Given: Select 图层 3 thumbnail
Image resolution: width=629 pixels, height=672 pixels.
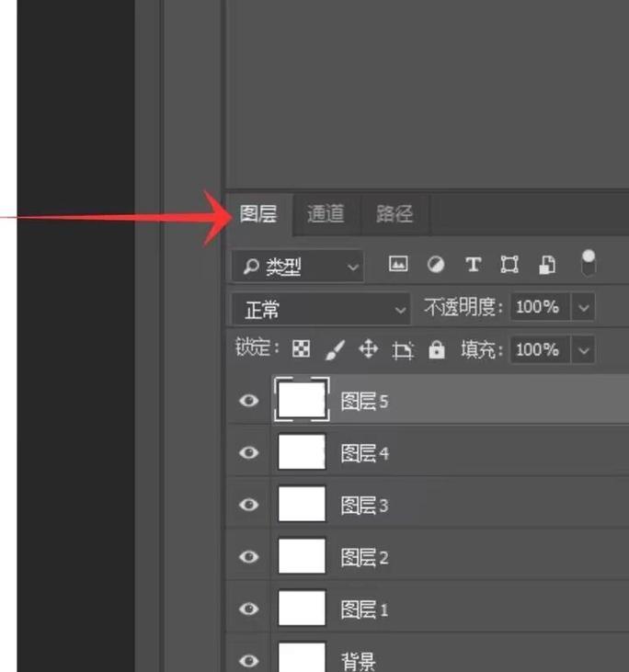Looking at the screenshot, I should click(302, 504).
